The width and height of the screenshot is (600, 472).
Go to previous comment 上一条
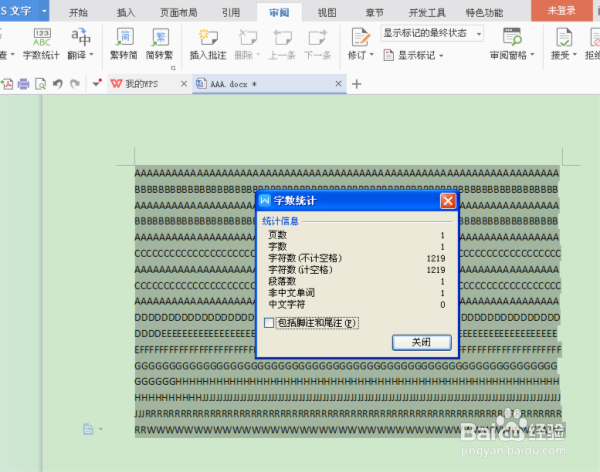pyautogui.click(x=282, y=44)
